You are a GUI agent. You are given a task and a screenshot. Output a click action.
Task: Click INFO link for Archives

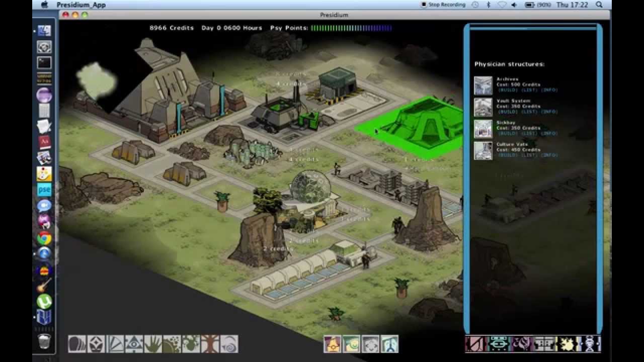(549, 90)
